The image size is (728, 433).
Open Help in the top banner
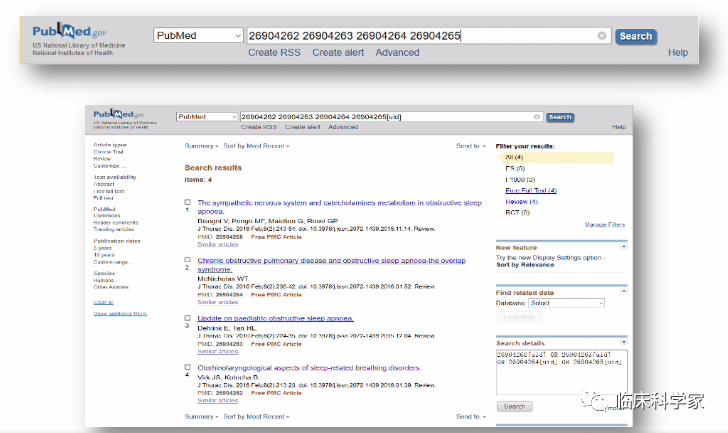[x=678, y=52]
